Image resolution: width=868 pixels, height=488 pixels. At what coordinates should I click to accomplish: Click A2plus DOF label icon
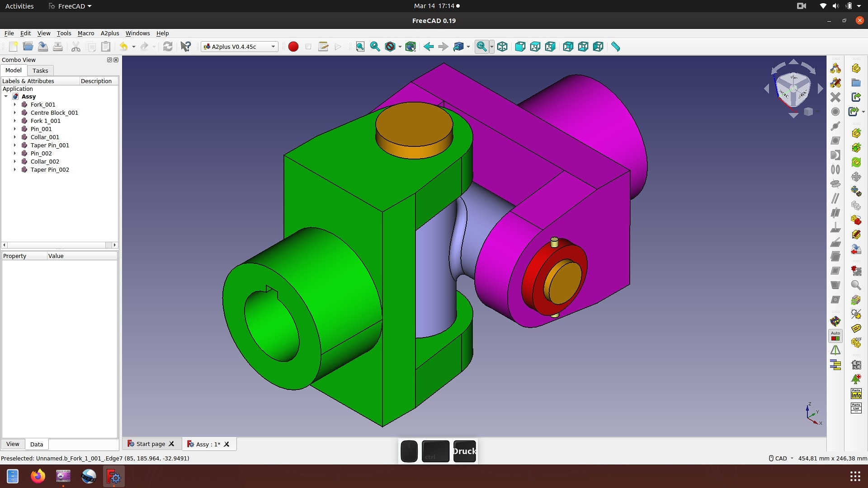[856, 343]
